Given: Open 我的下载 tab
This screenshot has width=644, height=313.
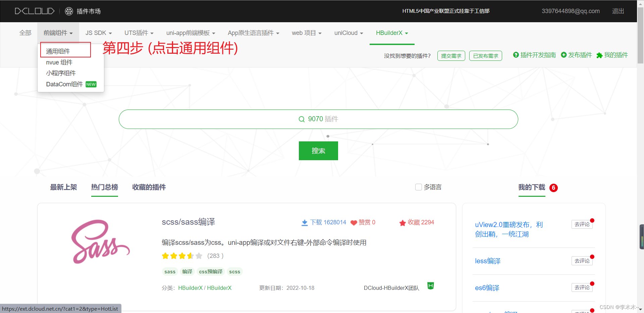Looking at the screenshot, I should (532, 187).
